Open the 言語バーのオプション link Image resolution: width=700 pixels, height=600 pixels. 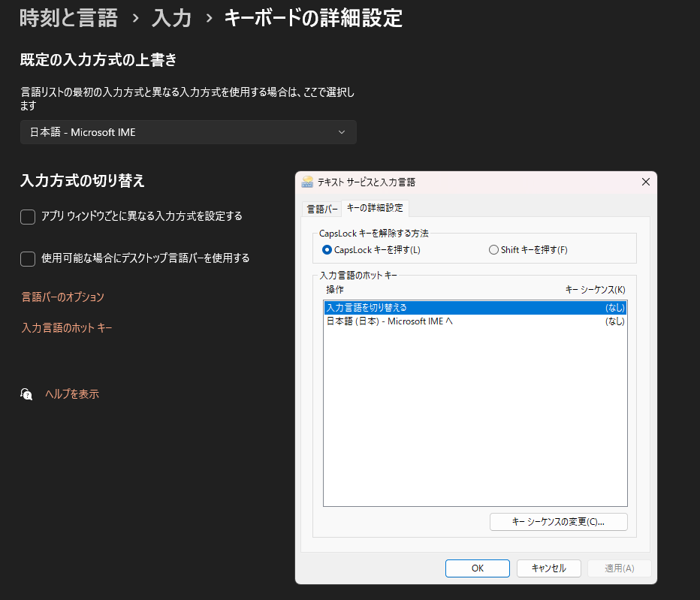pyautogui.click(x=63, y=297)
